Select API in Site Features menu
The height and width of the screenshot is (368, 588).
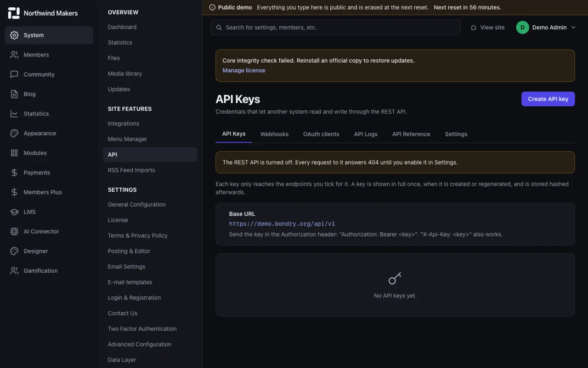[150, 155]
